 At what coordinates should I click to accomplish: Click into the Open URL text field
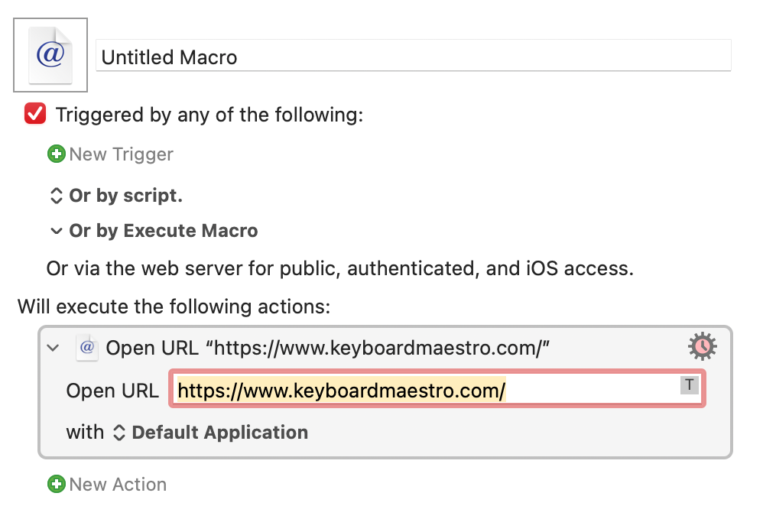437,389
